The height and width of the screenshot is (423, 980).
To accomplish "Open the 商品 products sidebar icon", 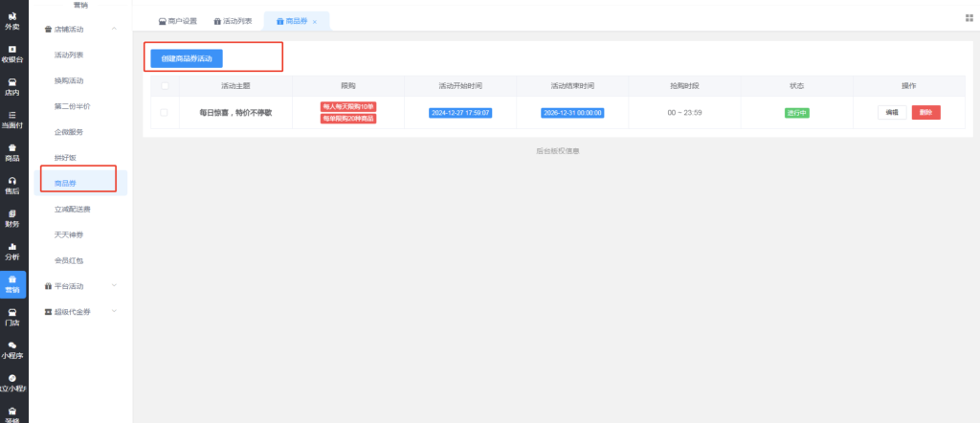I will pos(11,152).
